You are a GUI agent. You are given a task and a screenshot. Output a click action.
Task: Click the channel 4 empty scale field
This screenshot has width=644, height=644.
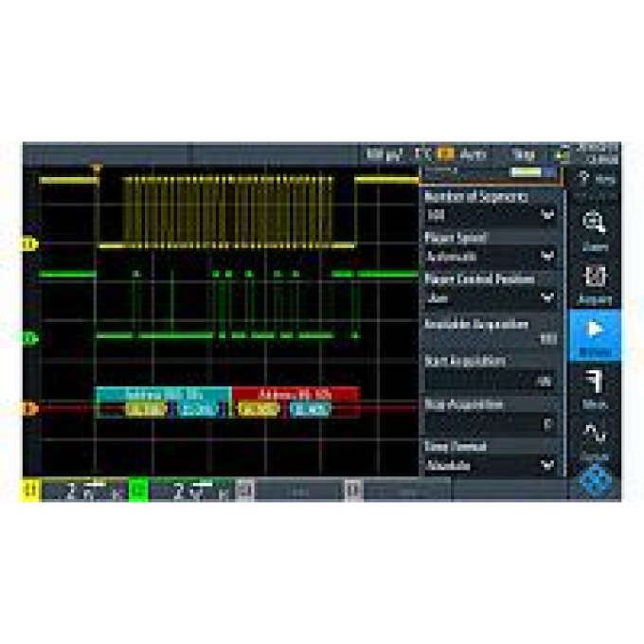click(407, 492)
